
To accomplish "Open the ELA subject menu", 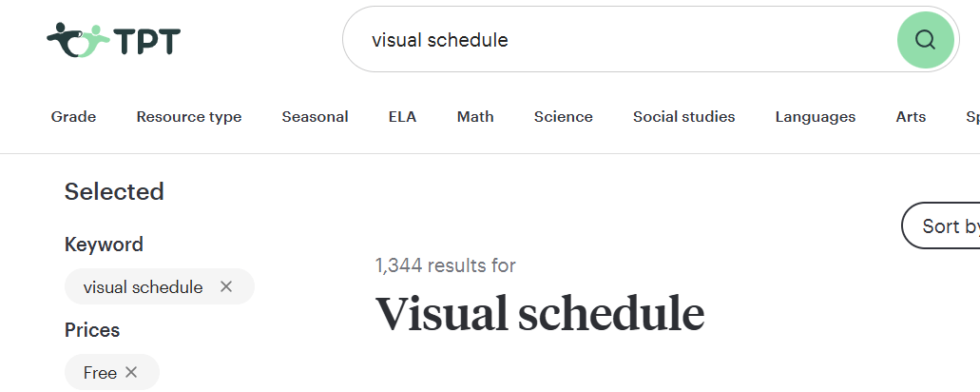I will [402, 117].
